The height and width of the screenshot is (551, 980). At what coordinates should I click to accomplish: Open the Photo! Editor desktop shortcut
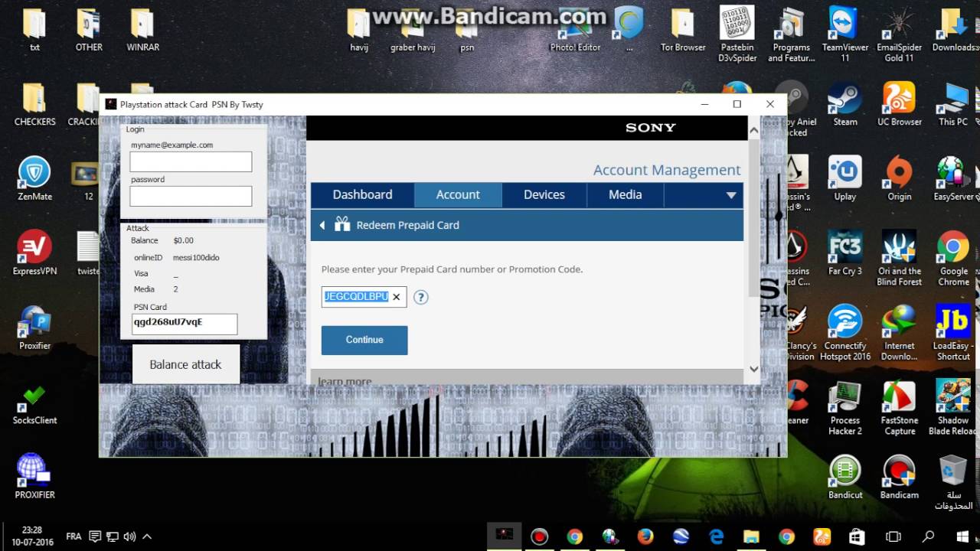click(x=575, y=31)
